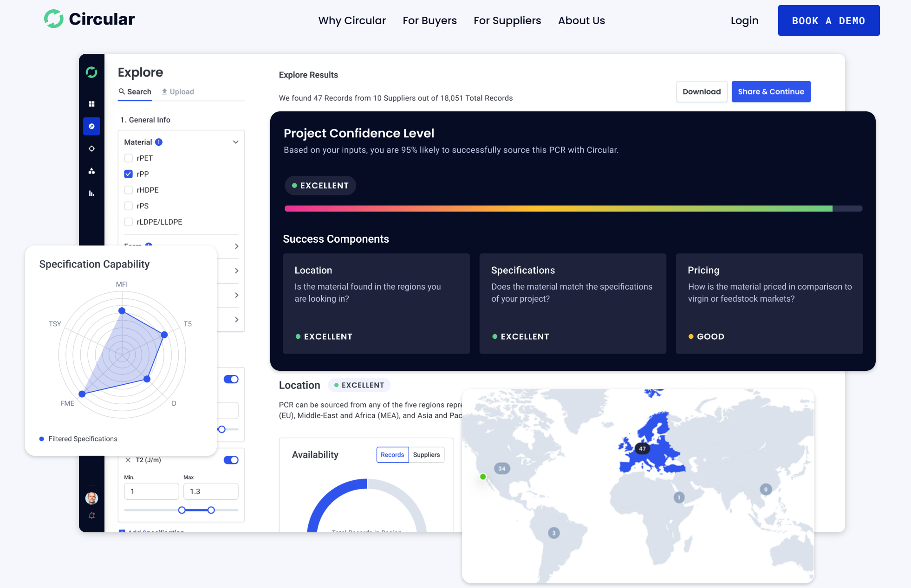Click the Login link
This screenshot has height=588, width=911.
tap(744, 20)
